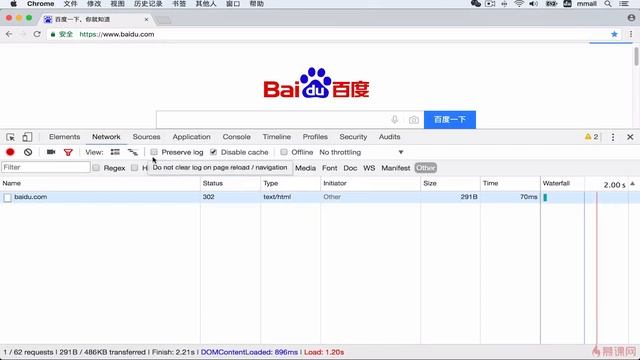Click the address bar URL
The width and height of the screenshot is (640, 360).
point(117,34)
